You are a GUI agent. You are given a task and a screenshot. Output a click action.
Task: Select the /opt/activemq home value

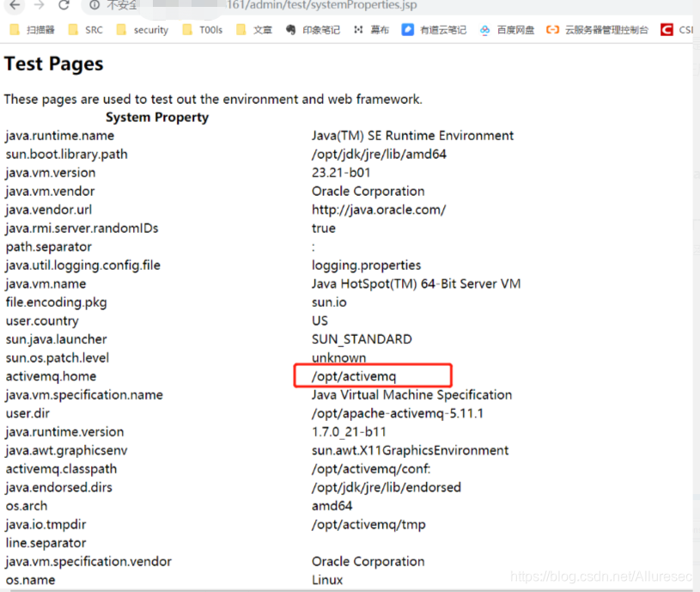354,376
